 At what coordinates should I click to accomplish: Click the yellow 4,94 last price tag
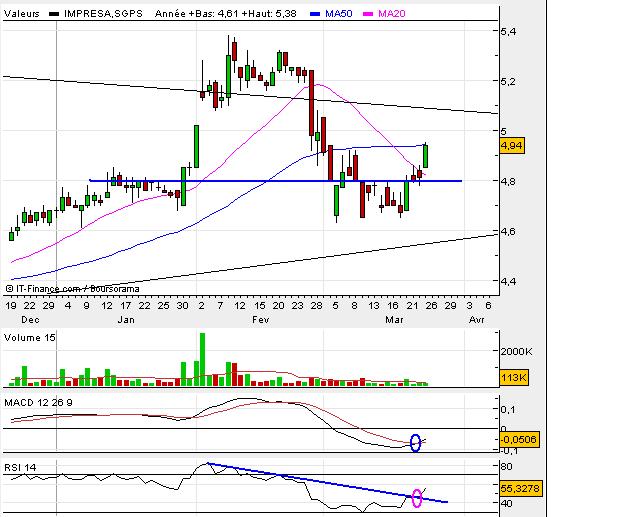tap(512, 146)
